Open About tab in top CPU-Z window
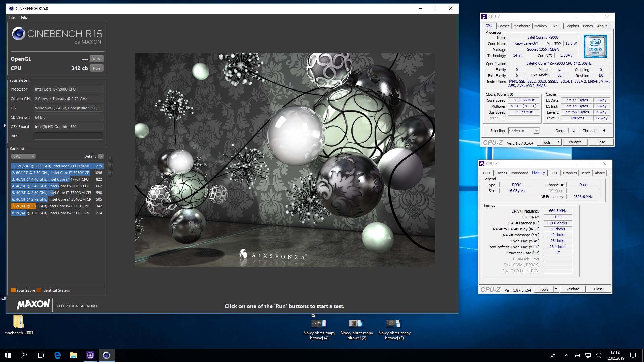 click(602, 26)
